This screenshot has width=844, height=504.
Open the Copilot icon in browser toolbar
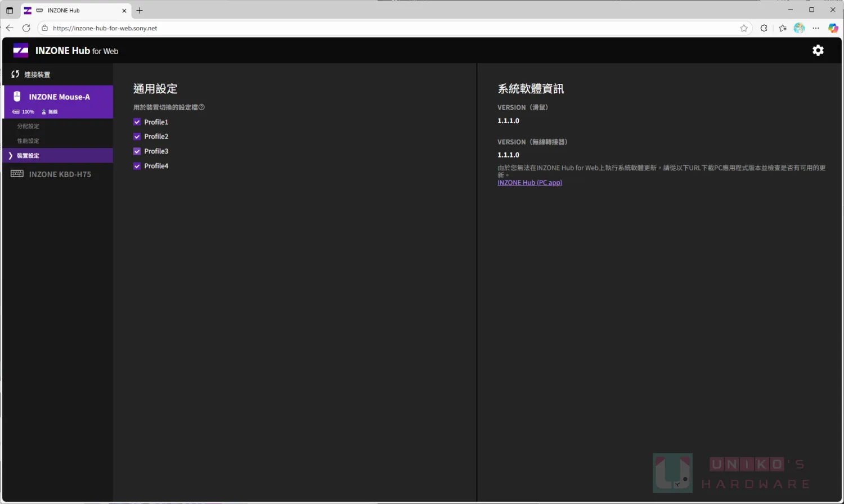pyautogui.click(x=833, y=28)
